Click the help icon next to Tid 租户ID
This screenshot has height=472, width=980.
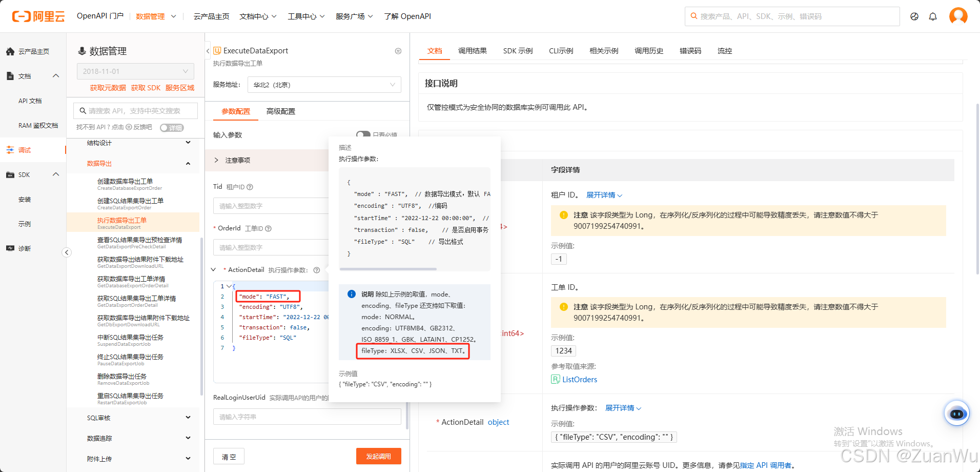(250, 187)
